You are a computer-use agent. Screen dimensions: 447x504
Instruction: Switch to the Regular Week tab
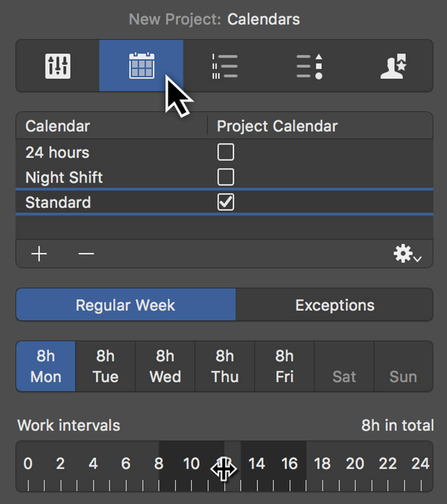tap(125, 305)
